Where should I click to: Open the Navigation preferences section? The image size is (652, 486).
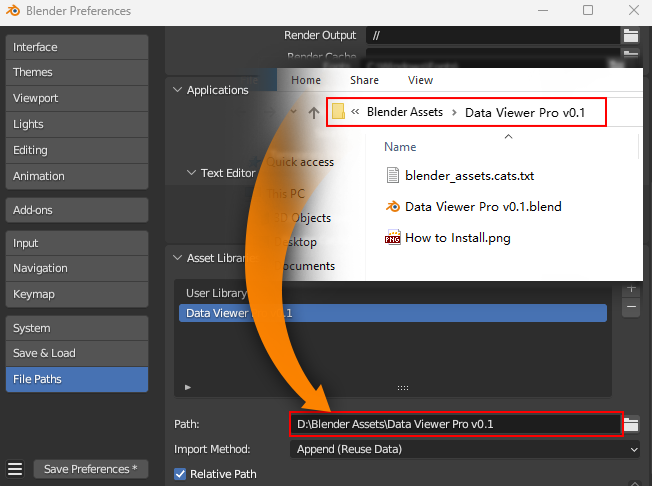coord(77,268)
